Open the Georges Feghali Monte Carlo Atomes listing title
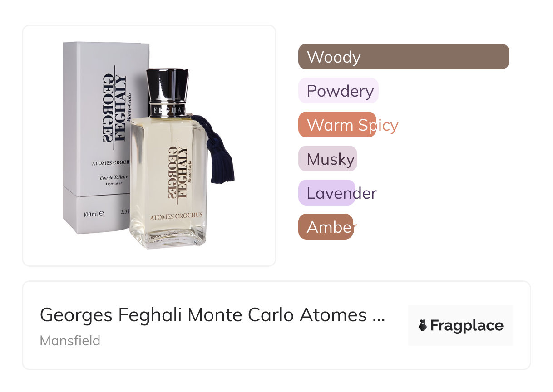The width and height of the screenshot is (553, 392). [212, 314]
